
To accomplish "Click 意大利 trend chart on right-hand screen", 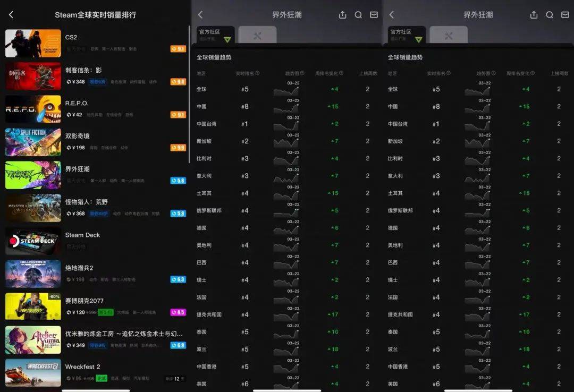I will point(477,176).
